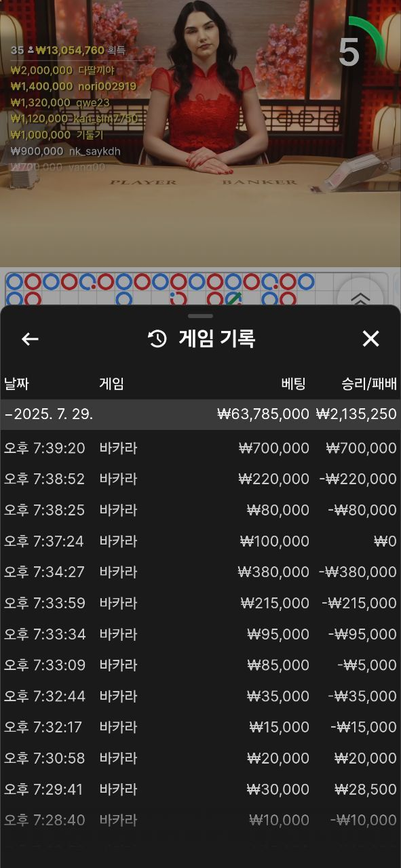Grab the sheet drag handle above the title
This screenshot has width=401, height=868.
click(200, 316)
